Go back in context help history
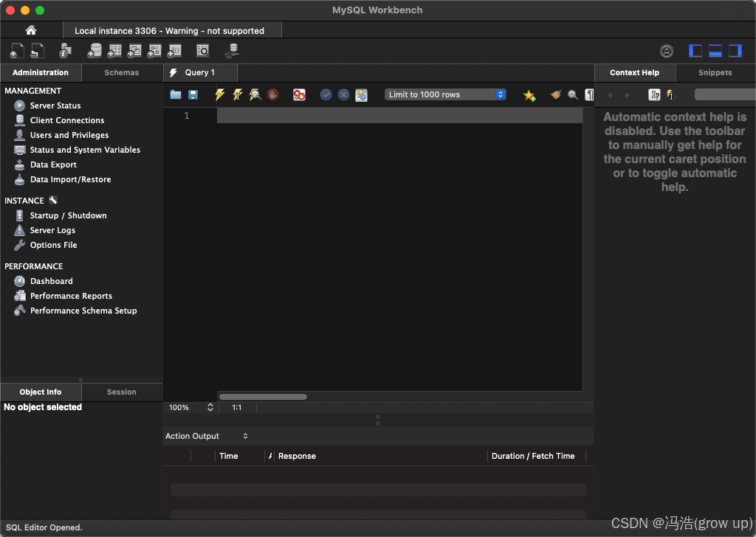Image resolution: width=756 pixels, height=537 pixels. tap(610, 95)
